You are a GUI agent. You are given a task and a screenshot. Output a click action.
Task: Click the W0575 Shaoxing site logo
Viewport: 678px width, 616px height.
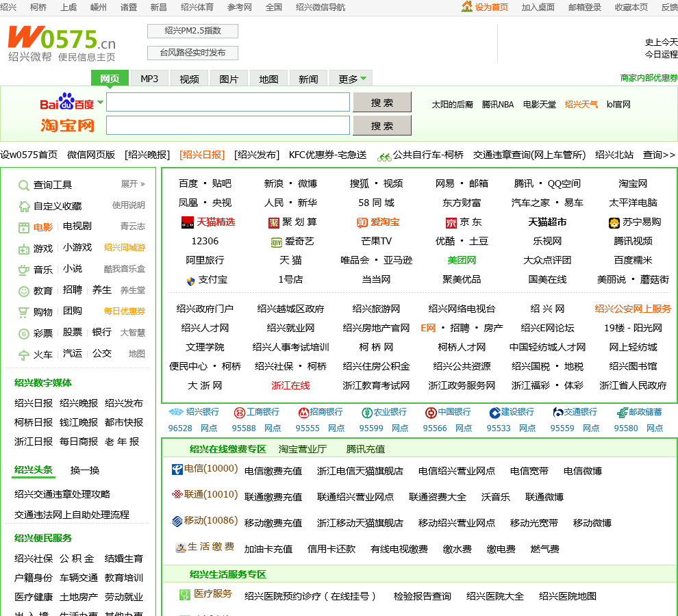tap(62, 43)
